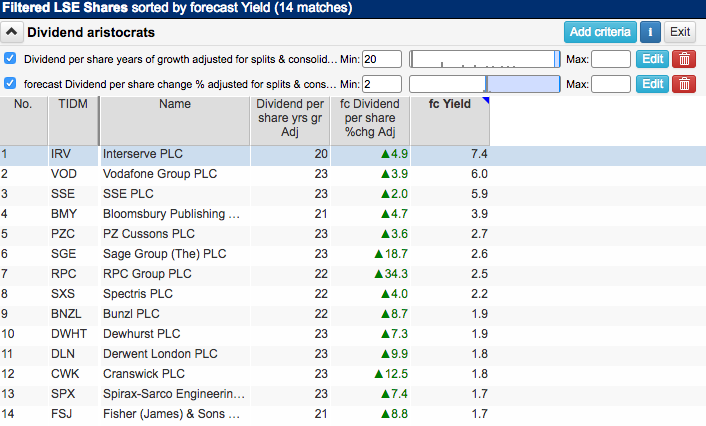
Task: Select the SSE PLC name cell
Action: [175, 194]
